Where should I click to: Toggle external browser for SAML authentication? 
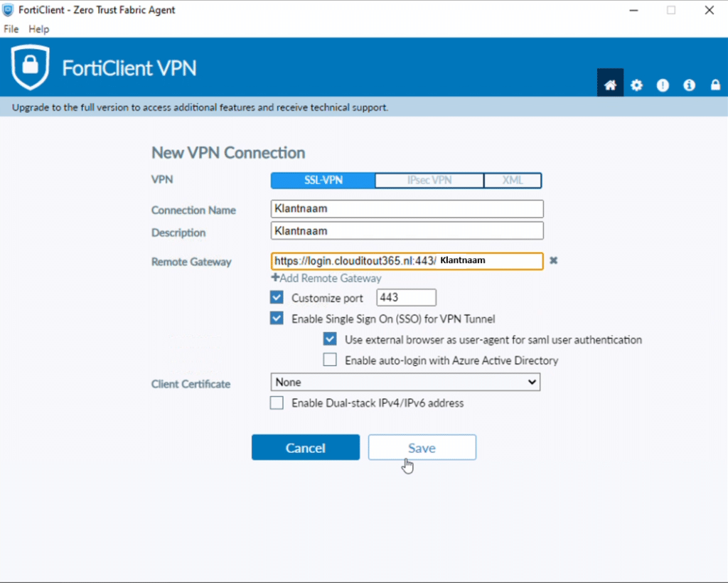(330, 339)
